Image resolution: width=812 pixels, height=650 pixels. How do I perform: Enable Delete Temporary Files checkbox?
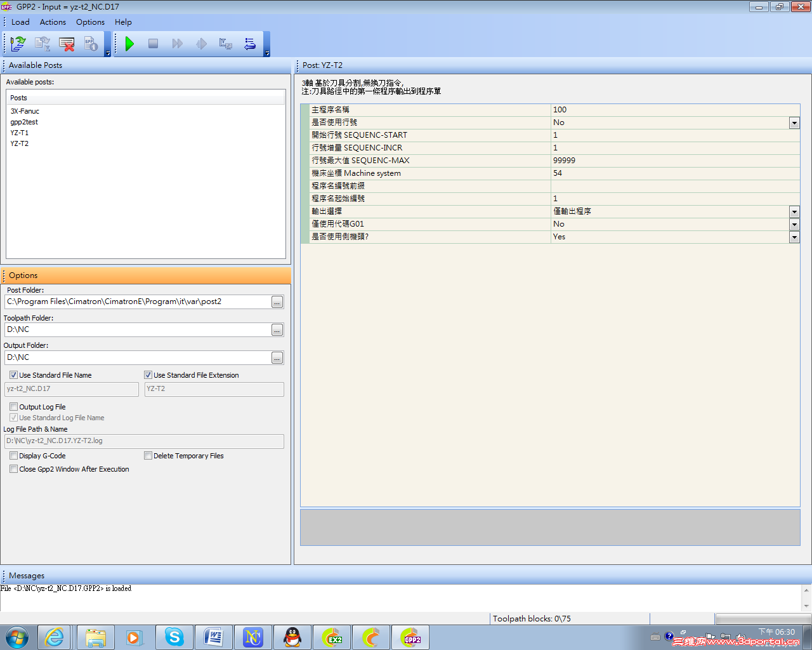click(148, 456)
